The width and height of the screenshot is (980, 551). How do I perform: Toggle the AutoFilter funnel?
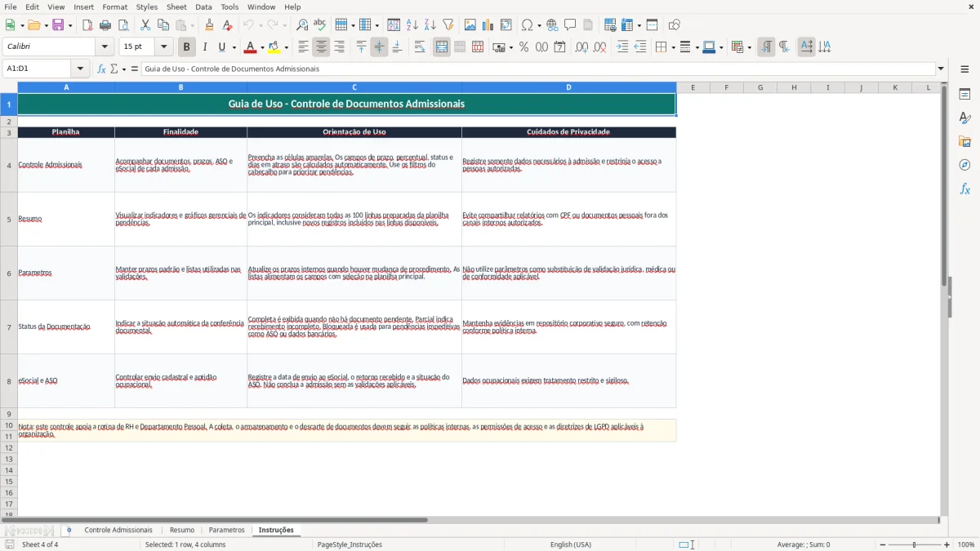click(448, 25)
